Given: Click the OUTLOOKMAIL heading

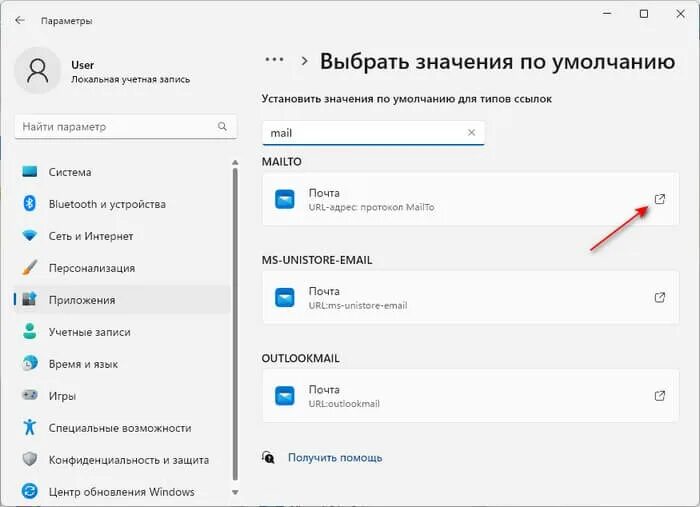Looking at the screenshot, I should [x=300, y=358].
